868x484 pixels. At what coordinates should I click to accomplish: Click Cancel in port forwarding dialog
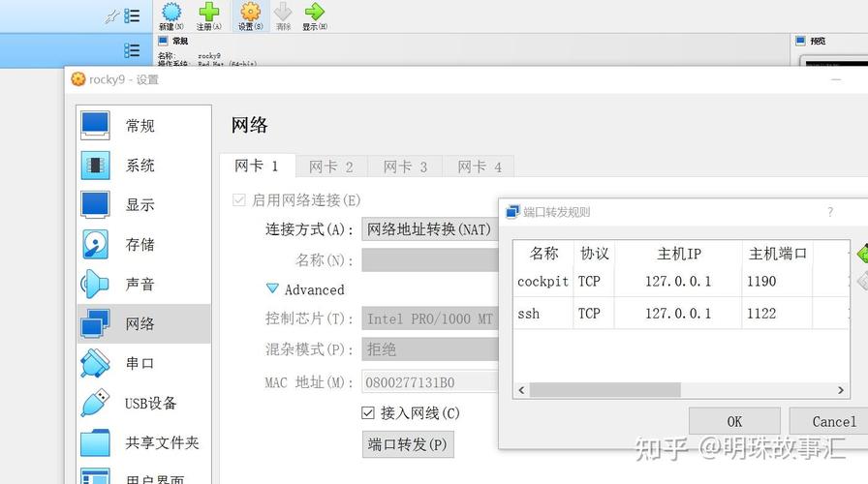click(830, 421)
